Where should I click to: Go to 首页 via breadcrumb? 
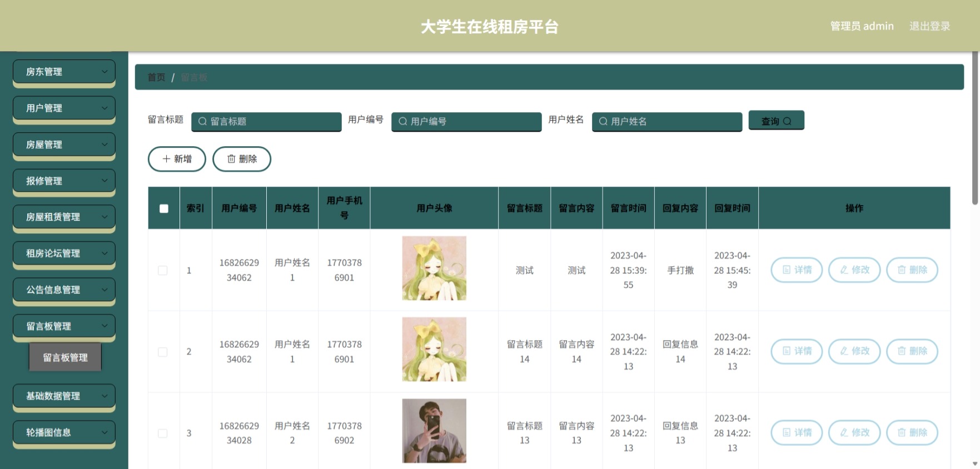coord(156,77)
